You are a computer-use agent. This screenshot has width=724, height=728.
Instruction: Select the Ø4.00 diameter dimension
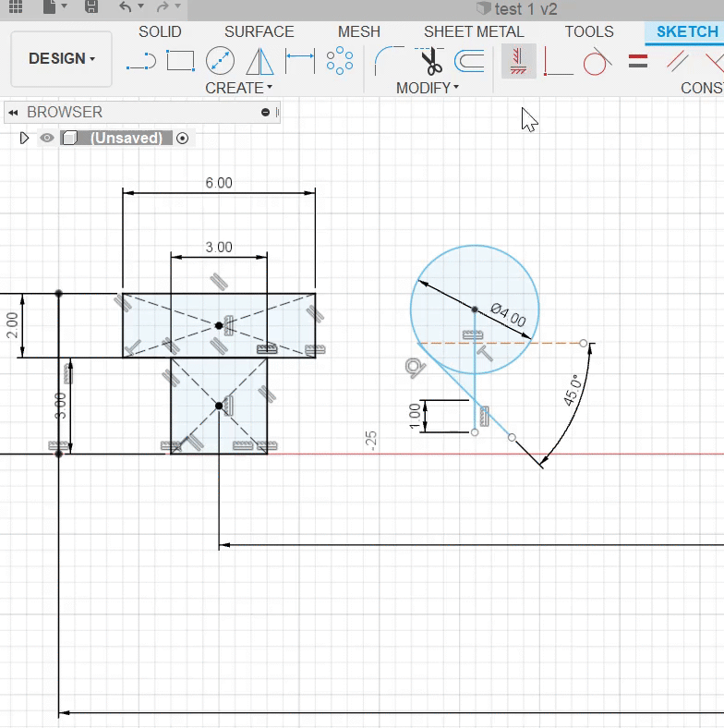[x=508, y=314]
